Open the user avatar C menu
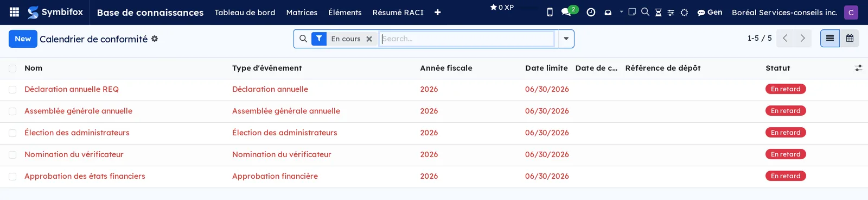Viewport: 868px width, 200px height. coord(851,12)
